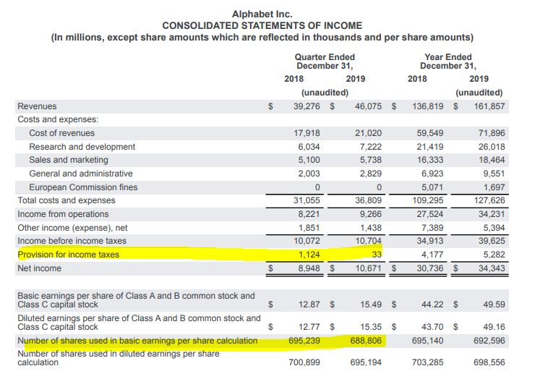Select general and administrative value 6,923
Viewport: 535px width, 392px height.
click(432, 174)
